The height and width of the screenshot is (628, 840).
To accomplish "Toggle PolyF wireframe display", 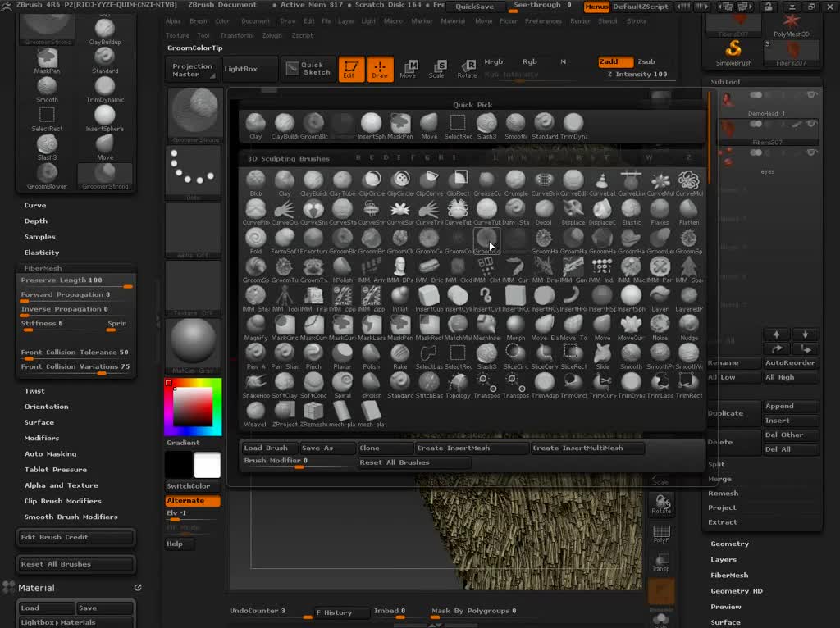I will click(x=661, y=534).
